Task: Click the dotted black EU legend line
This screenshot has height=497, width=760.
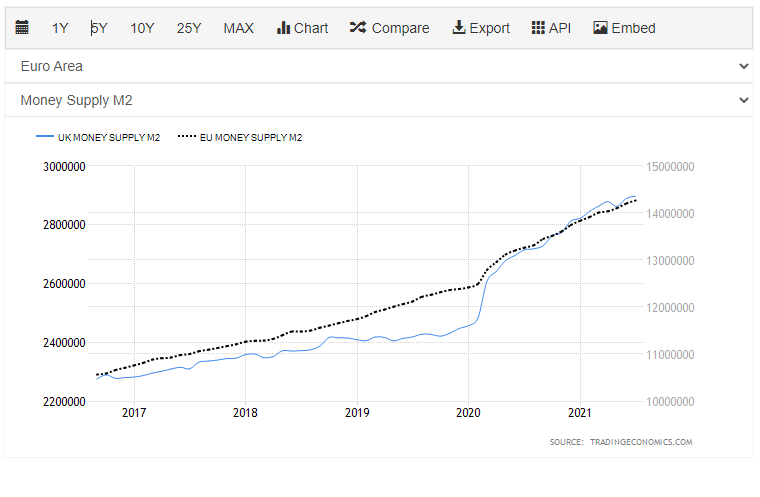Action: (x=187, y=137)
